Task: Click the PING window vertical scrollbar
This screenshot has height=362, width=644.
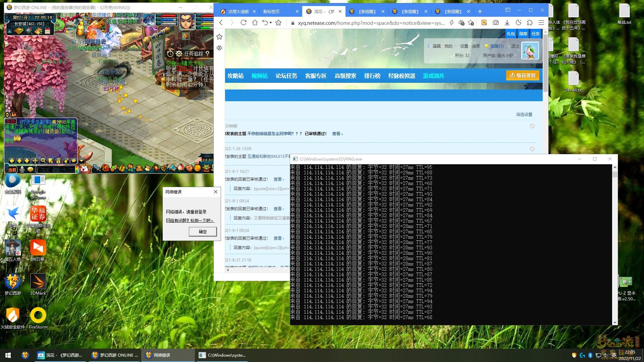Action: coord(615,245)
